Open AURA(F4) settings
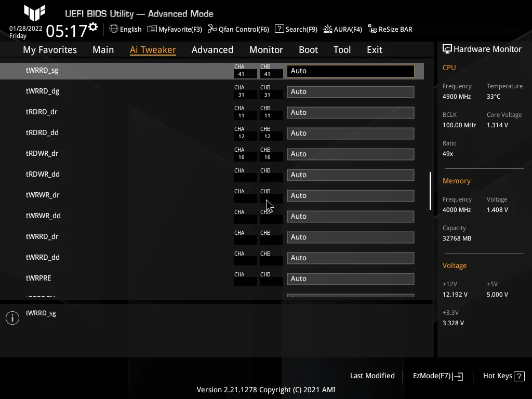Screen dimensions: 532x399 click(348, 29)
